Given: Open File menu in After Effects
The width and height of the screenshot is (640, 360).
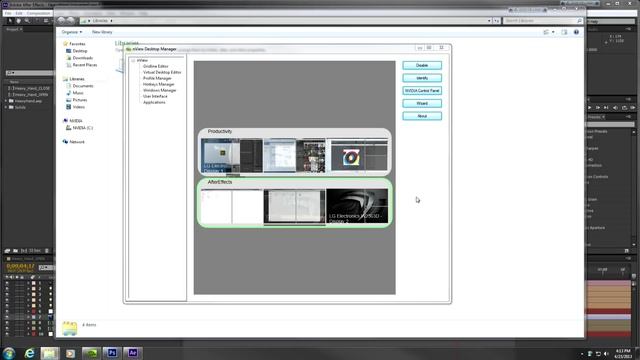Looking at the screenshot, I should (x=8, y=13).
